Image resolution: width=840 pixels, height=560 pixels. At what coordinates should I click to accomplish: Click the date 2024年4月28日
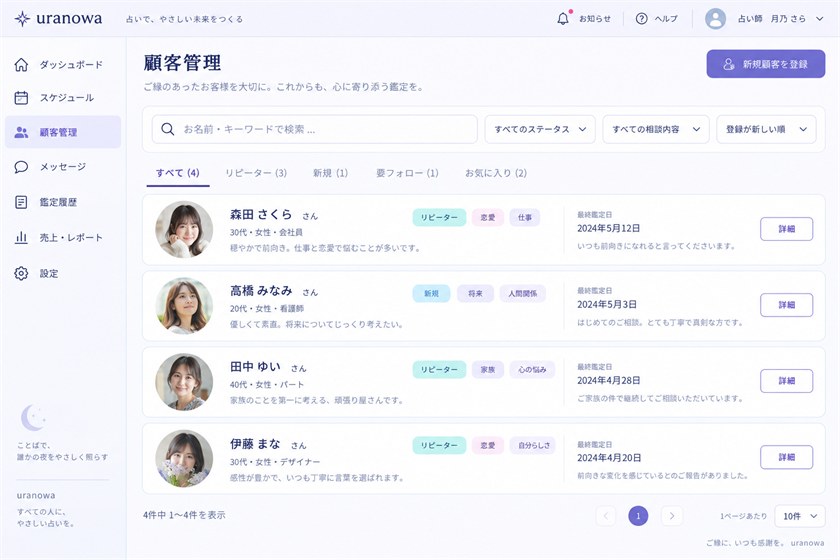609,380
